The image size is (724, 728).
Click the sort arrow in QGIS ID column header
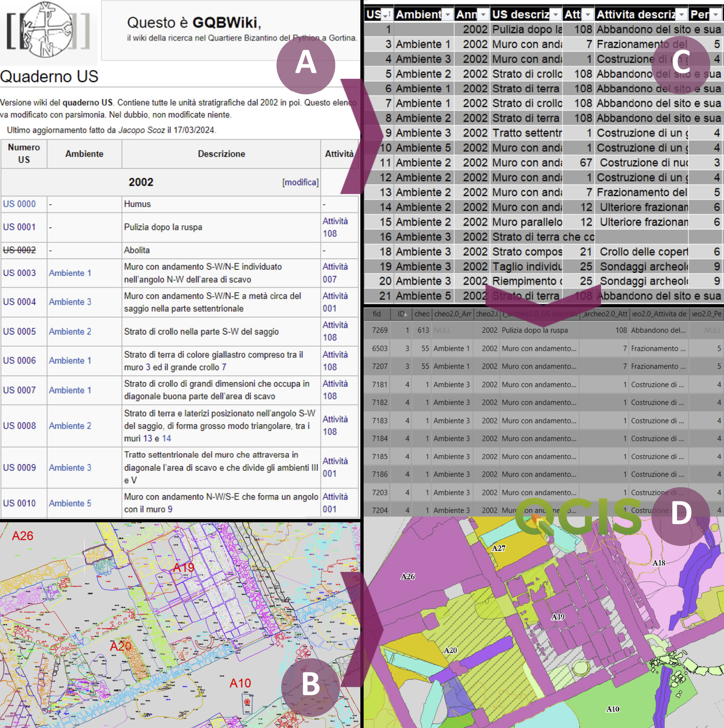point(406,314)
